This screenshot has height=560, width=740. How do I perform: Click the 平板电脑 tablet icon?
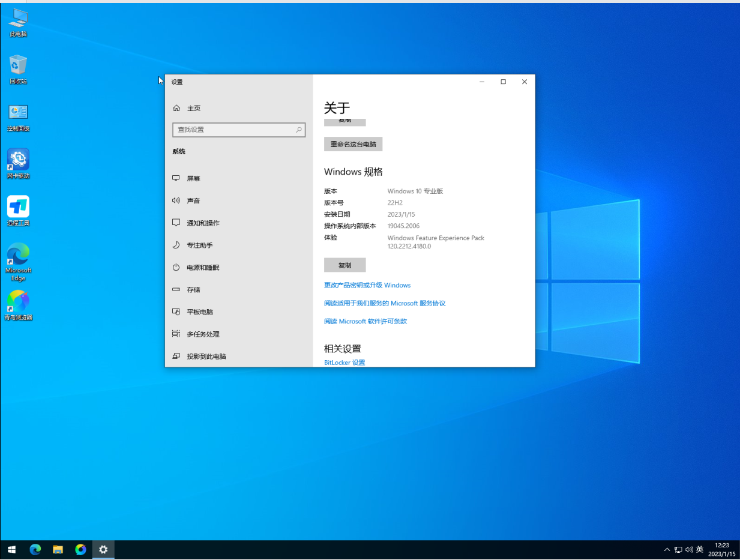(x=176, y=312)
